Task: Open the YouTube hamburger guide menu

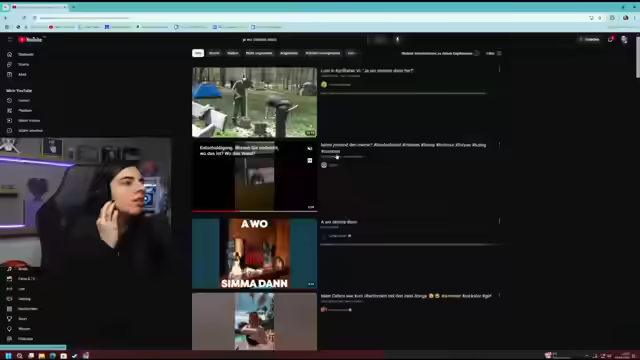Action: (10, 40)
